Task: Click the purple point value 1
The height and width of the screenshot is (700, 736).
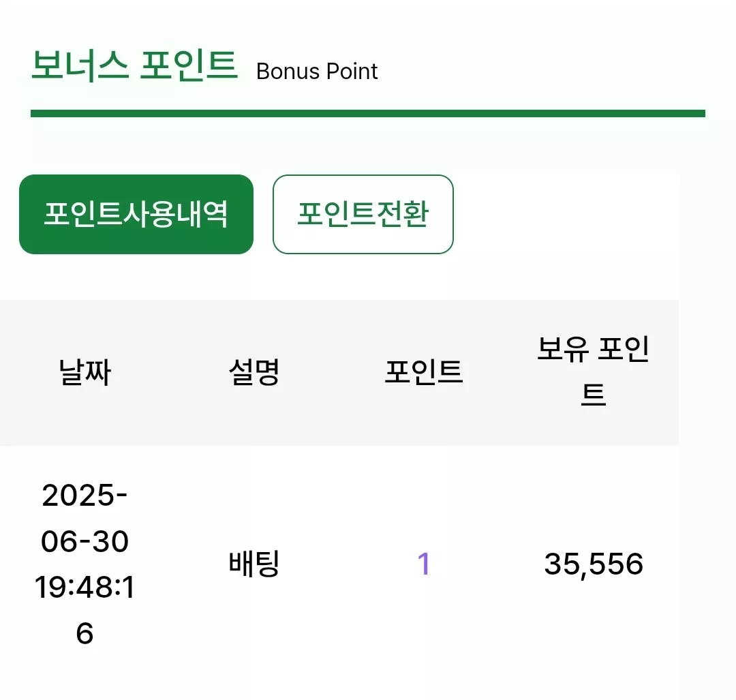Action: click(x=424, y=564)
